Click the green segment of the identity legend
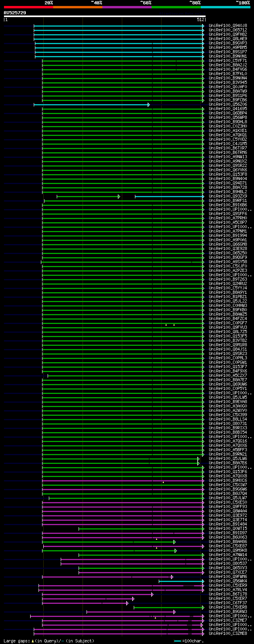 click(176, 7)
